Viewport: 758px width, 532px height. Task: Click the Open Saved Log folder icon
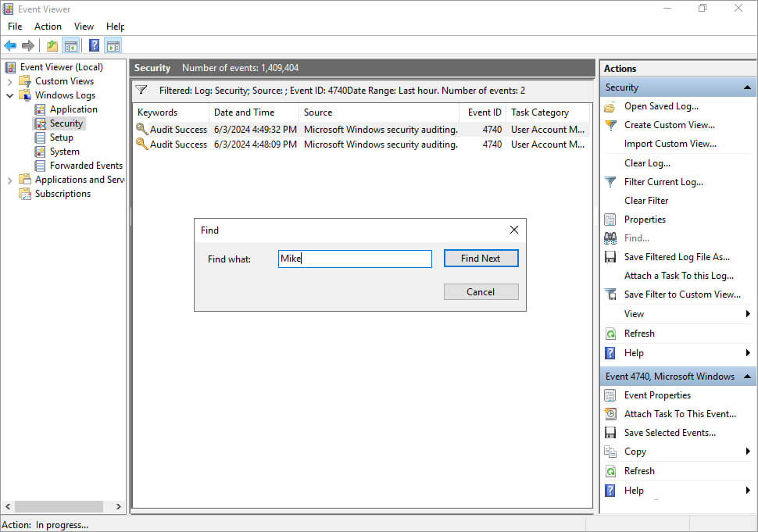point(610,106)
